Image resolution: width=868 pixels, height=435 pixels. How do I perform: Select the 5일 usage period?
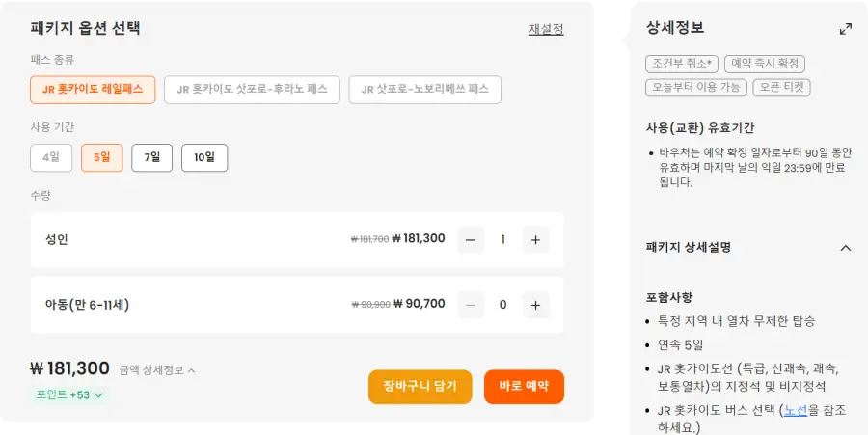(102, 158)
